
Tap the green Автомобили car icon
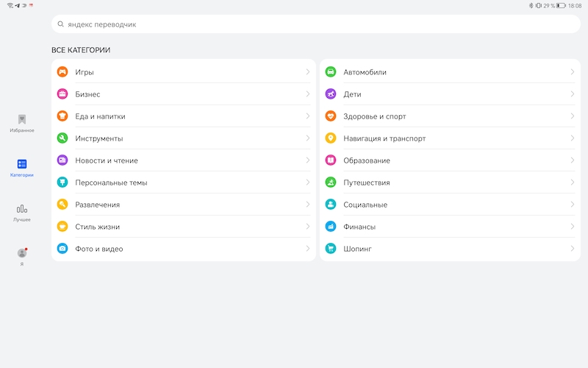(331, 72)
